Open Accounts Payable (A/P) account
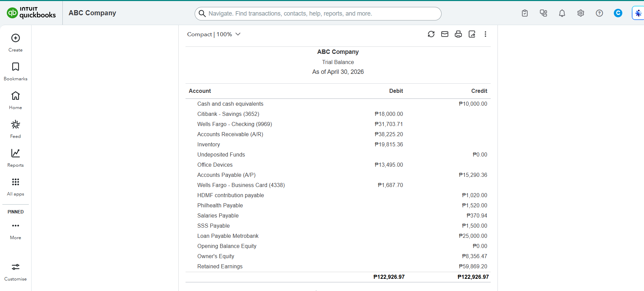Image resolution: width=644 pixels, height=291 pixels. pyautogui.click(x=227, y=175)
